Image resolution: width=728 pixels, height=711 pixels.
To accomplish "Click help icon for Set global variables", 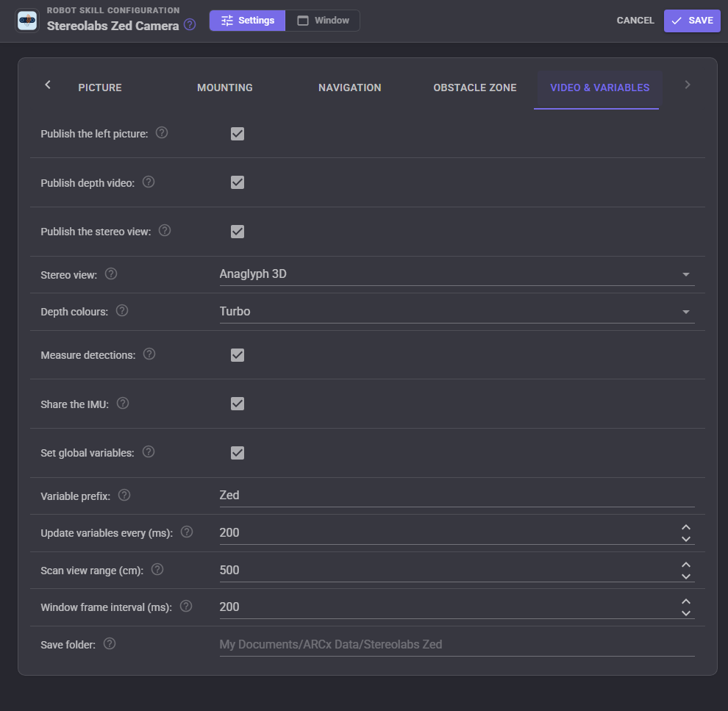I will (149, 451).
